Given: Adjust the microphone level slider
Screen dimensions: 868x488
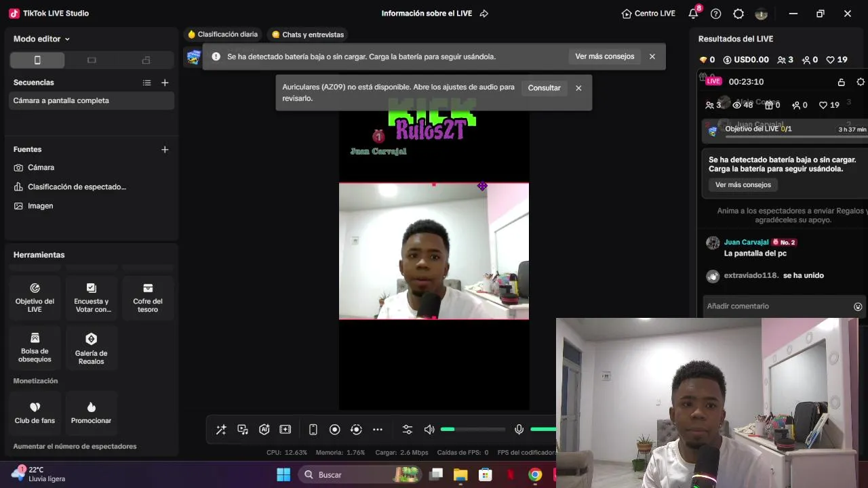Looking at the screenshot, I should click(543, 430).
